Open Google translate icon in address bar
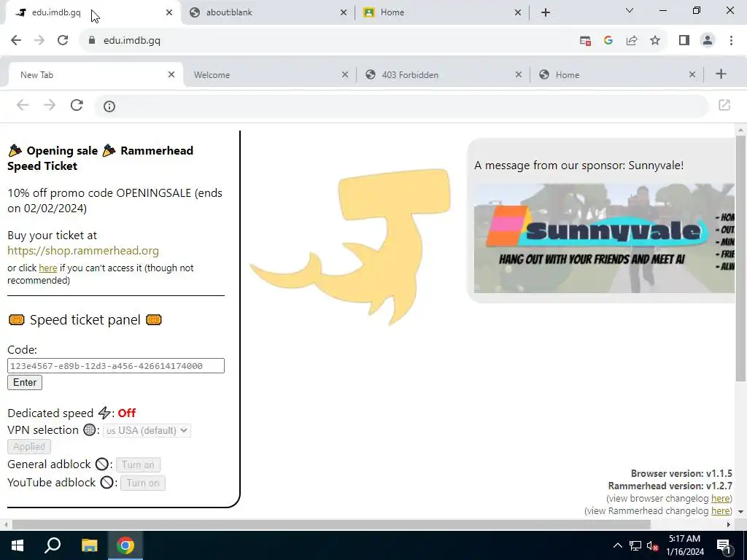Viewport: 747px width, 560px height. tap(608, 41)
